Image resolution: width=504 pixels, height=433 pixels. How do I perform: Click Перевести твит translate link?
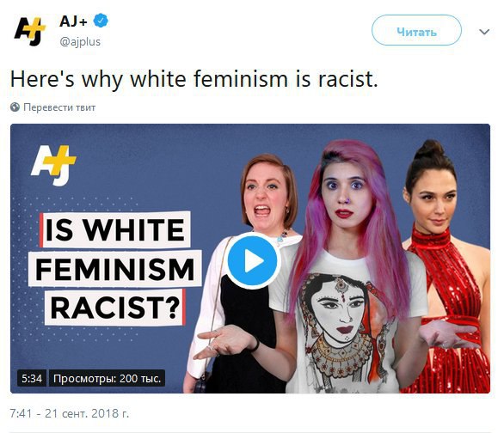(x=59, y=107)
